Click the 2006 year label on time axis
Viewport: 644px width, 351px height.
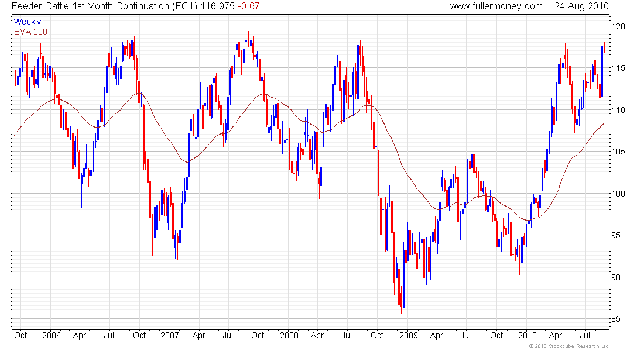[52, 335]
